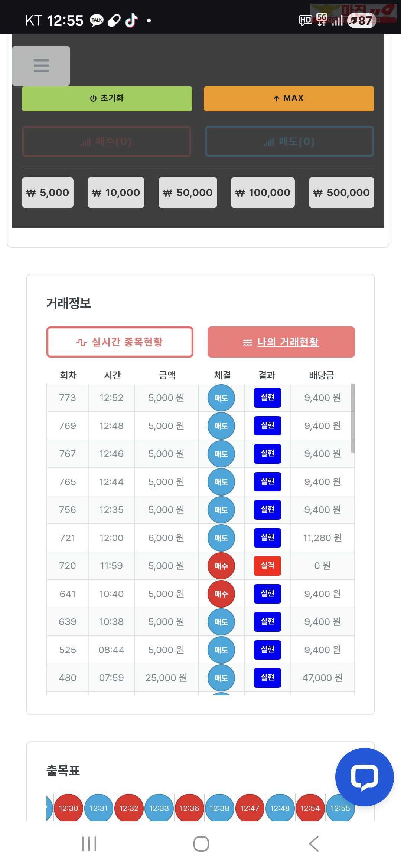Click the 매도 circle in row 773
The image size is (401, 868).
point(221,398)
